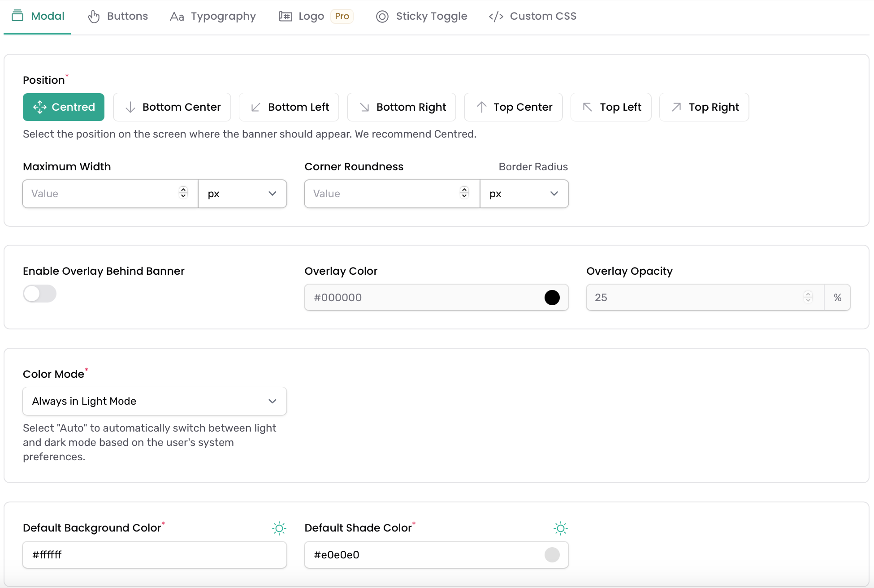Click the Pro badge on the Logo tab
The width and height of the screenshot is (874, 588).
pos(342,16)
